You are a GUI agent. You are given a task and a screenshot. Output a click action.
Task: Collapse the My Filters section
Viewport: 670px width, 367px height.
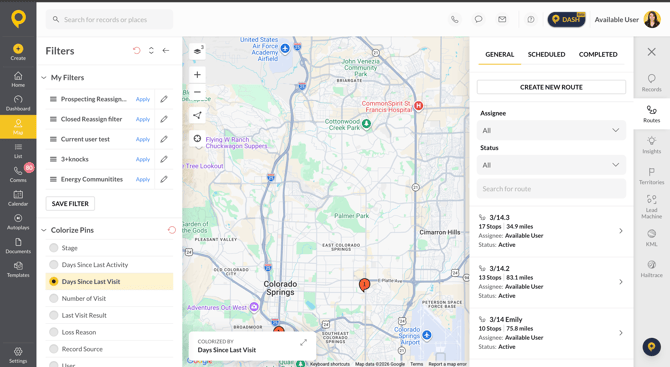point(44,77)
